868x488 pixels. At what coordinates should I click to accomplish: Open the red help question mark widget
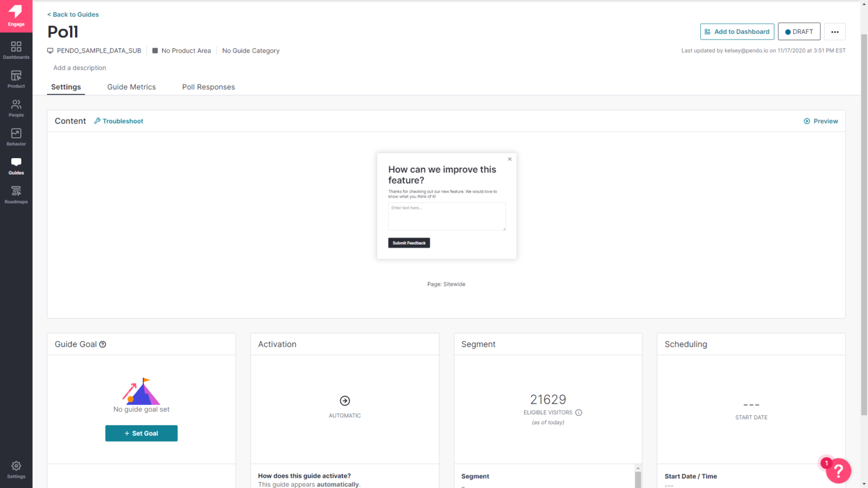[x=838, y=470]
